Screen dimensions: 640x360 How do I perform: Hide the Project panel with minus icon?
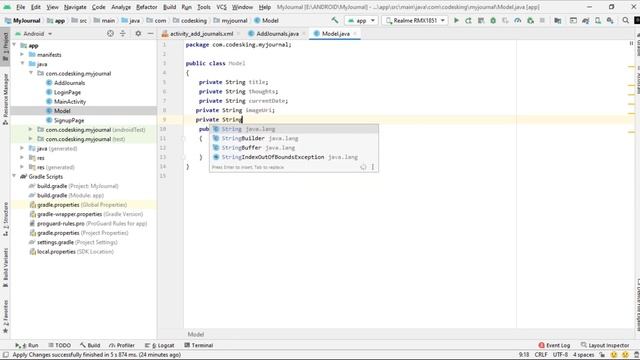click(150, 33)
